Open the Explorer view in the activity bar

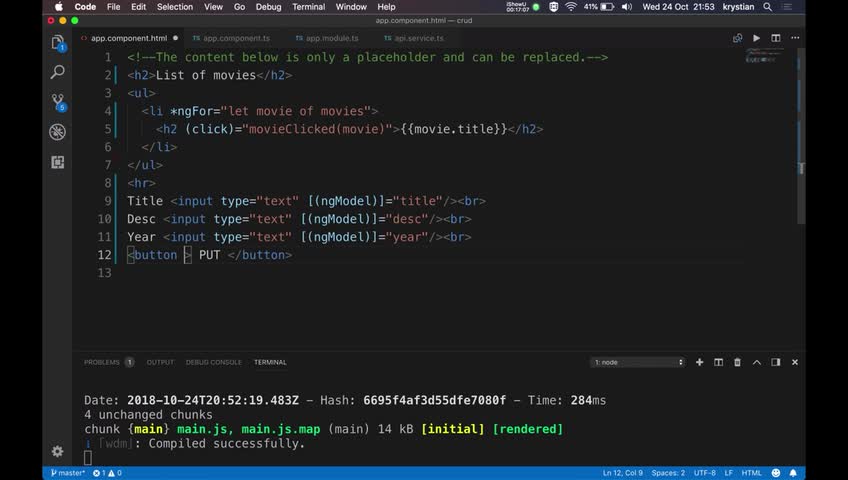[58, 42]
